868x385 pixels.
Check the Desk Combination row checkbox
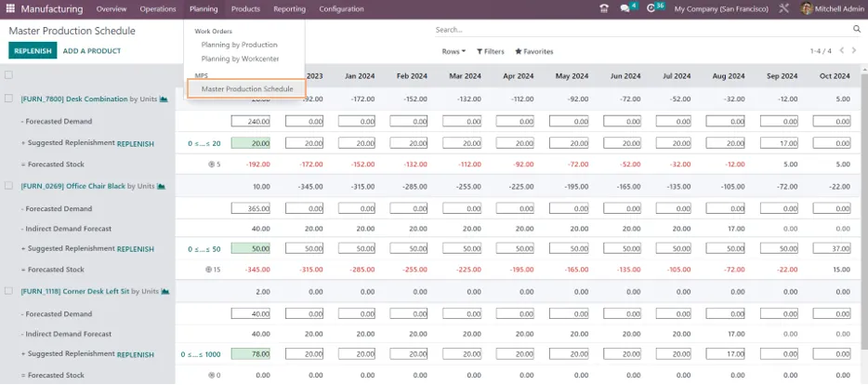coord(8,99)
